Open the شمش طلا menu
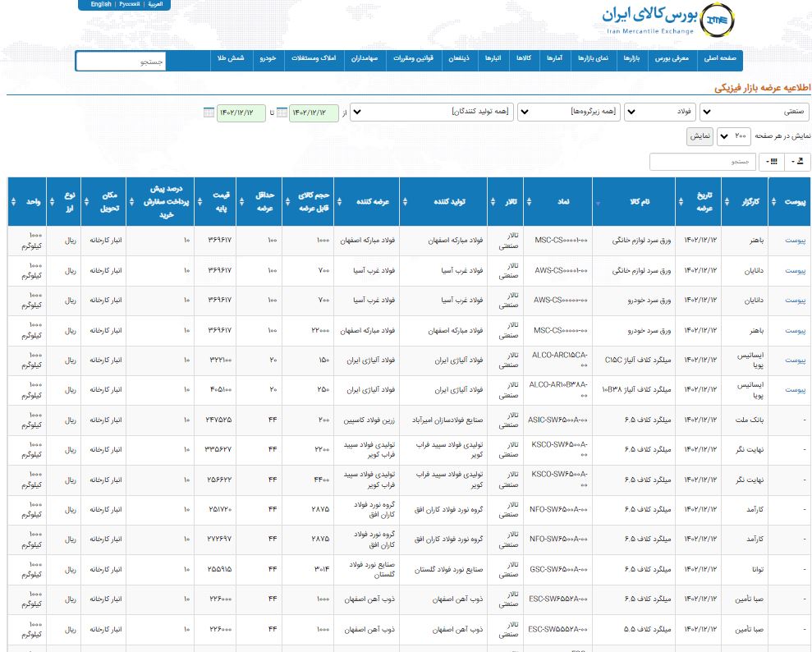This screenshot has width=812, height=652. tap(231, 58)
